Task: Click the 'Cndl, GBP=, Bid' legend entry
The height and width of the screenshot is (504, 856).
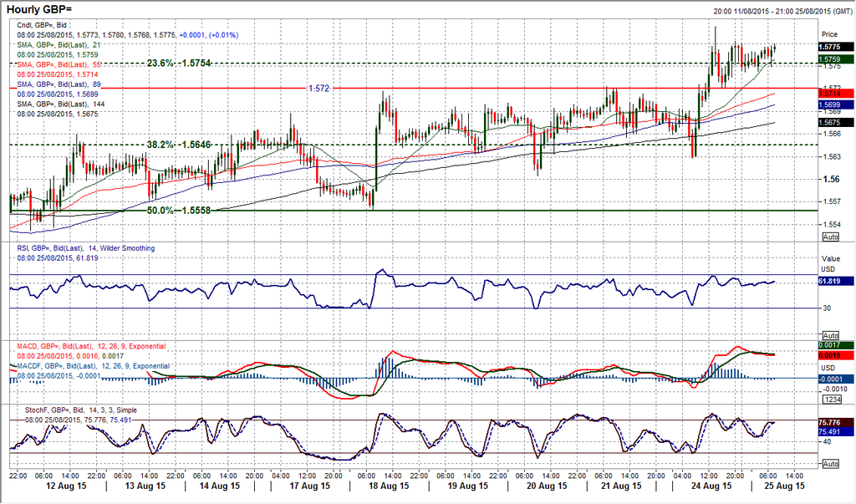Action: (x=42, y=25)
